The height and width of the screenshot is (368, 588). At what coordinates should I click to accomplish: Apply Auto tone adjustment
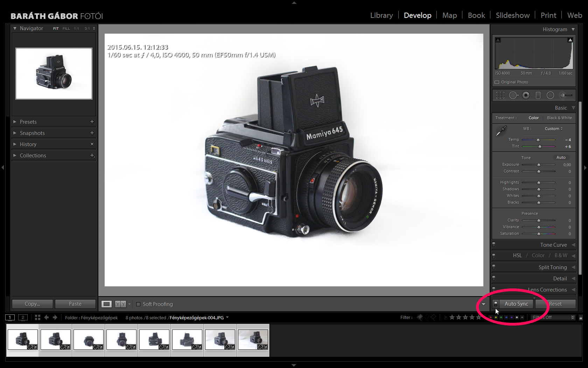[x=561, y=157]
